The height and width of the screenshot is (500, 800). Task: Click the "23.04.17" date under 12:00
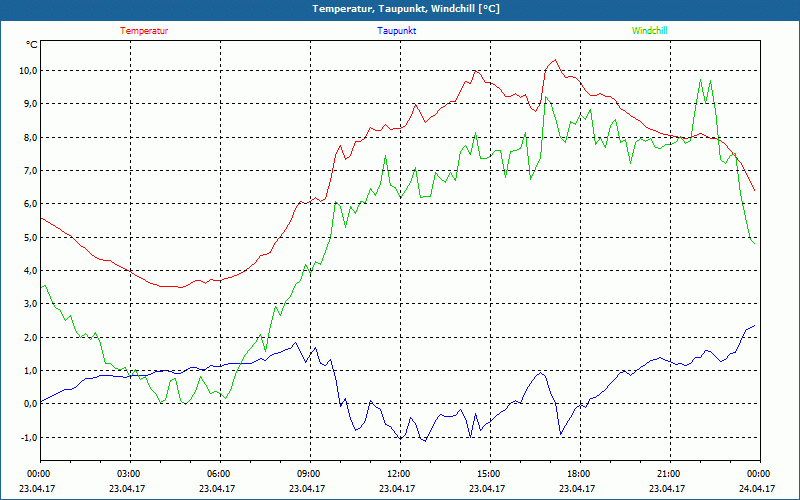pos(397,488)
